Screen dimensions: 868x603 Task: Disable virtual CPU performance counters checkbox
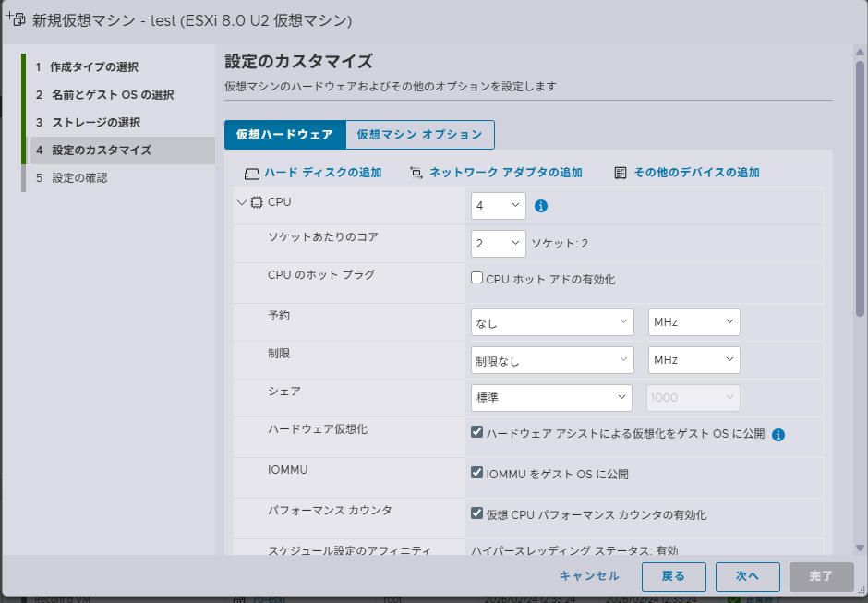(x=477, y=513)
